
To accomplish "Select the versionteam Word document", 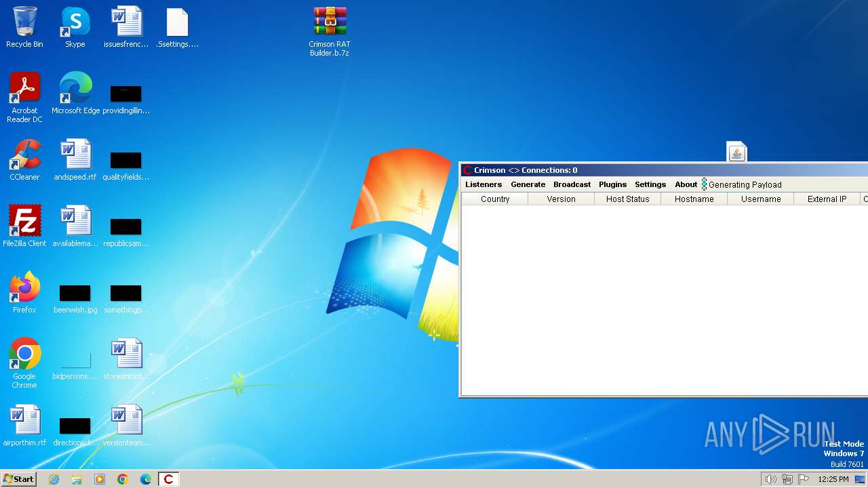I will (x=126, y=426).
